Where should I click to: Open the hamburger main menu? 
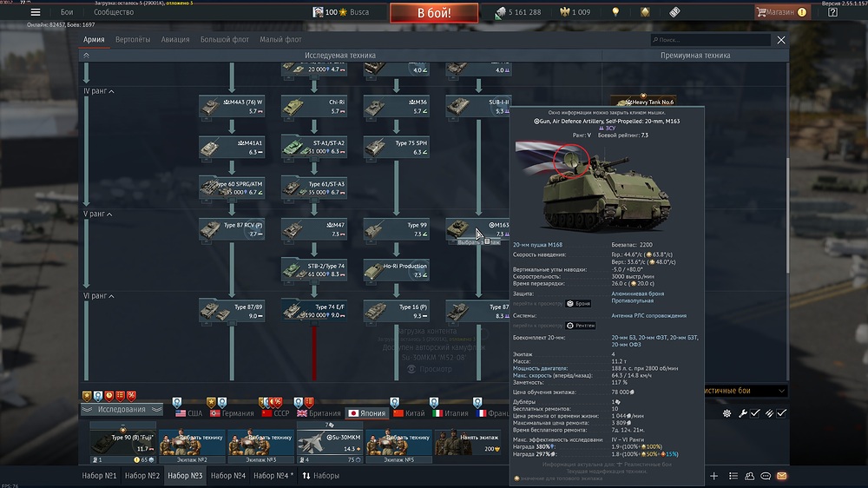(36, 12)
